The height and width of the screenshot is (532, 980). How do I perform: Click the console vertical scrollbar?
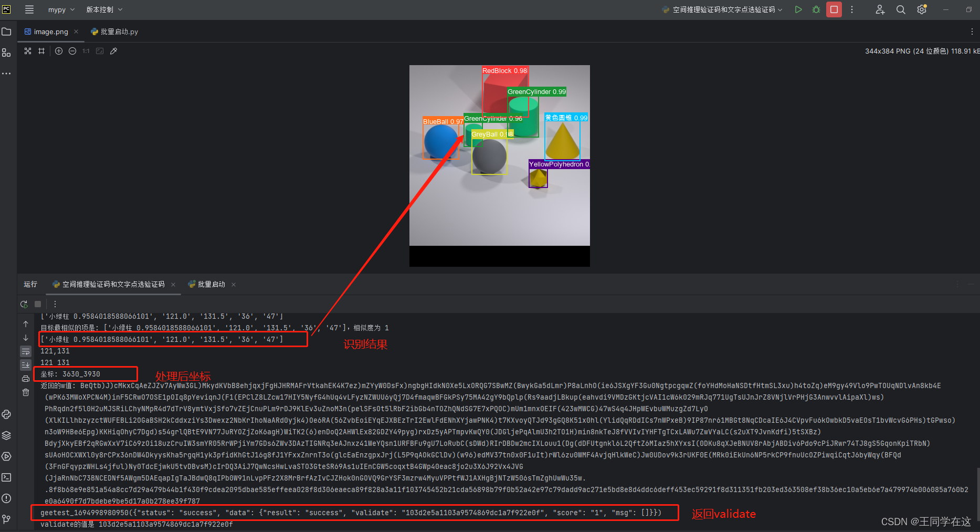pyautogui.click(x=977, y=494)
